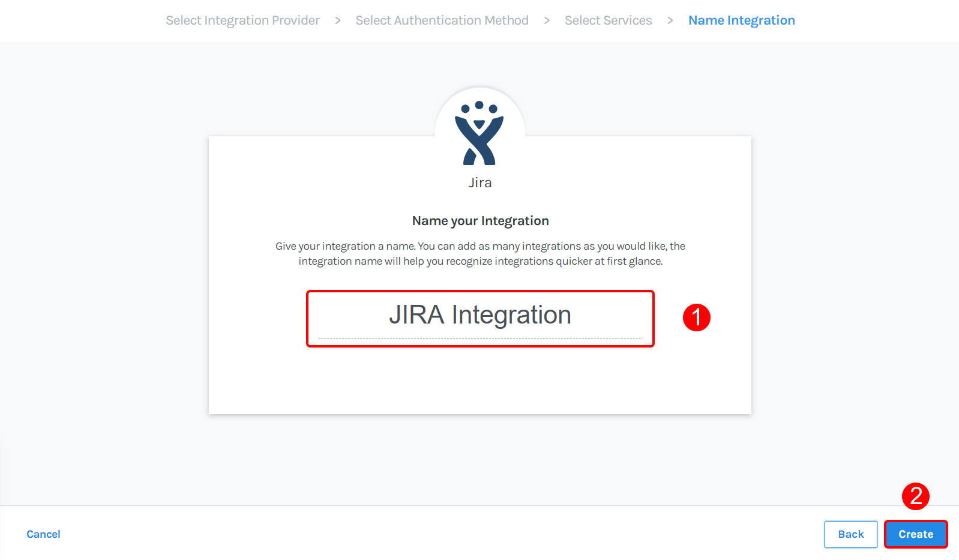Screen dimensions: 959x560
Task: Go to Select Services step
Action: (609, 20)
